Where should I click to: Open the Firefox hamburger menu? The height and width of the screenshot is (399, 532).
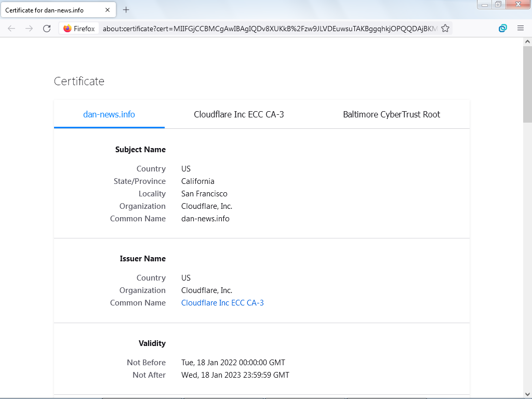521,29
